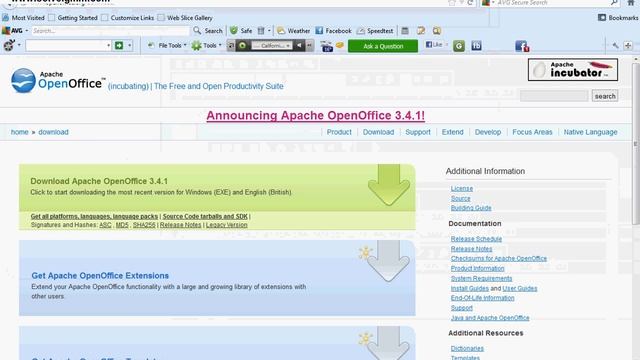This screenshot has width=640, height=360.
Task: Open the System Requirements link
Action: [x=481, y=278]
